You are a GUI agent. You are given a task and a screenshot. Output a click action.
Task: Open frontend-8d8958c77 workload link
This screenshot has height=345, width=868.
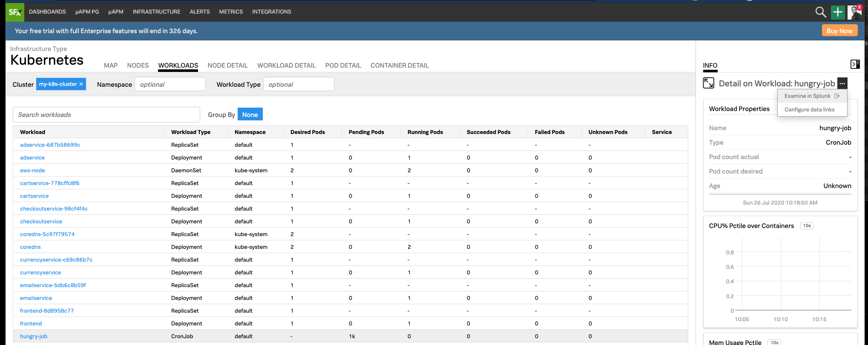(x=47, y=311)
